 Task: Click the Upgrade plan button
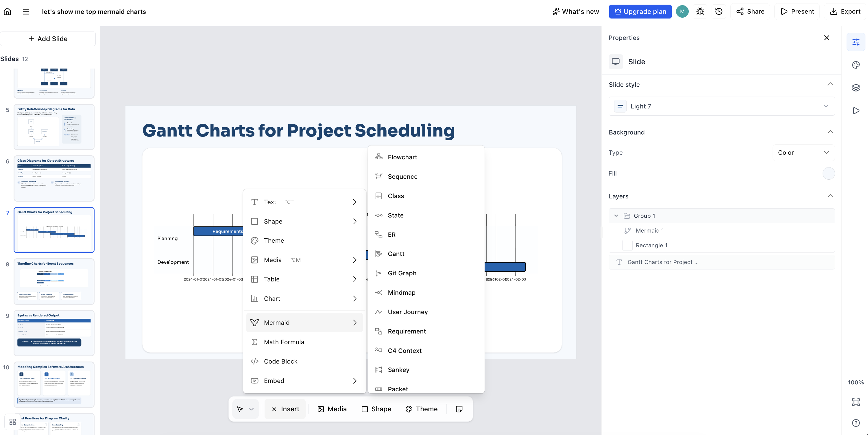640,12
